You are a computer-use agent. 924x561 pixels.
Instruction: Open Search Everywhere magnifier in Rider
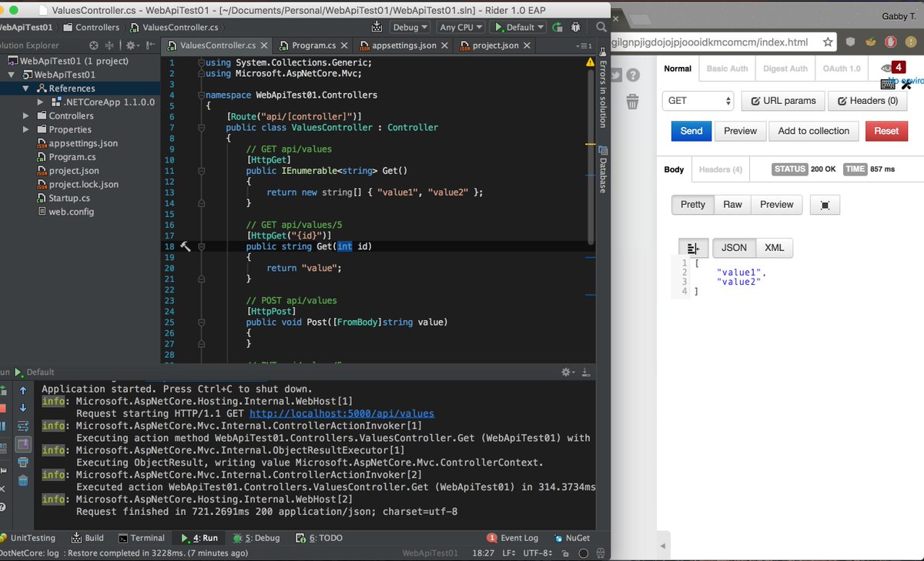pyautogui.click(x=601, y=27)
